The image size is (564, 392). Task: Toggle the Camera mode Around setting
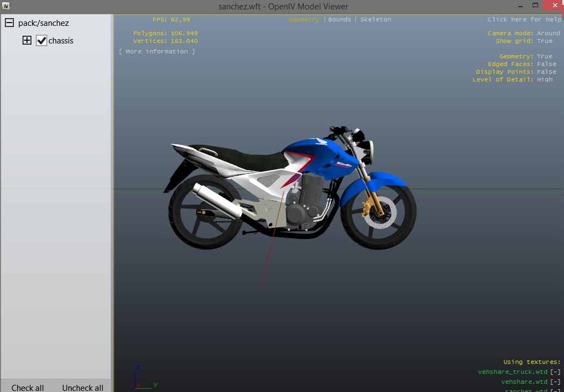coord(549,33)
